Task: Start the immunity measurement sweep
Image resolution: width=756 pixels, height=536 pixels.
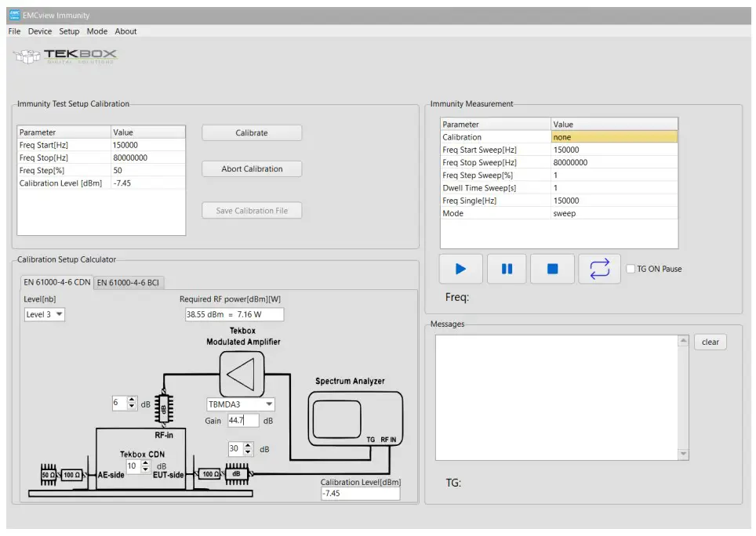Action: click(460, 268)
